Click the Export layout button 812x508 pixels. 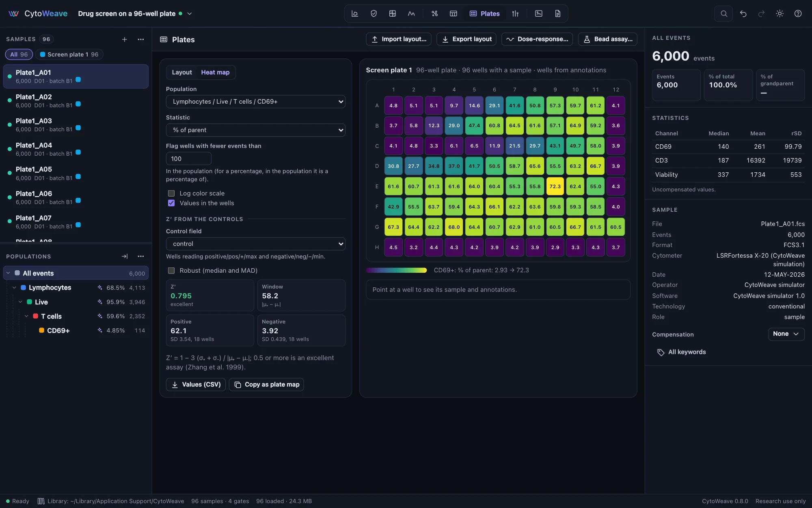click(466, 39)
